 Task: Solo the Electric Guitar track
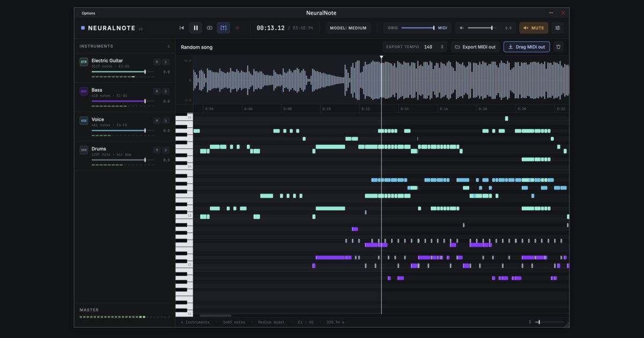coord(166,62)
